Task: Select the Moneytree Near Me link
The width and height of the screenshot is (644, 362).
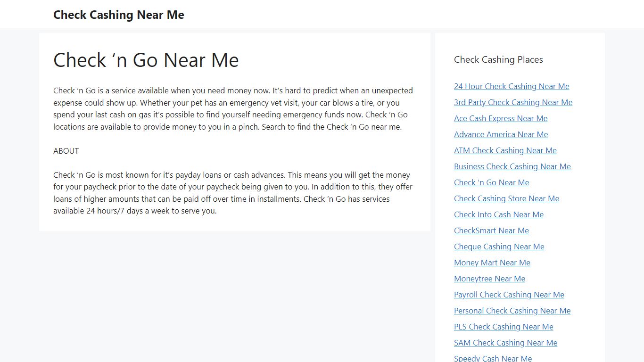Action: tap(489, 279)
